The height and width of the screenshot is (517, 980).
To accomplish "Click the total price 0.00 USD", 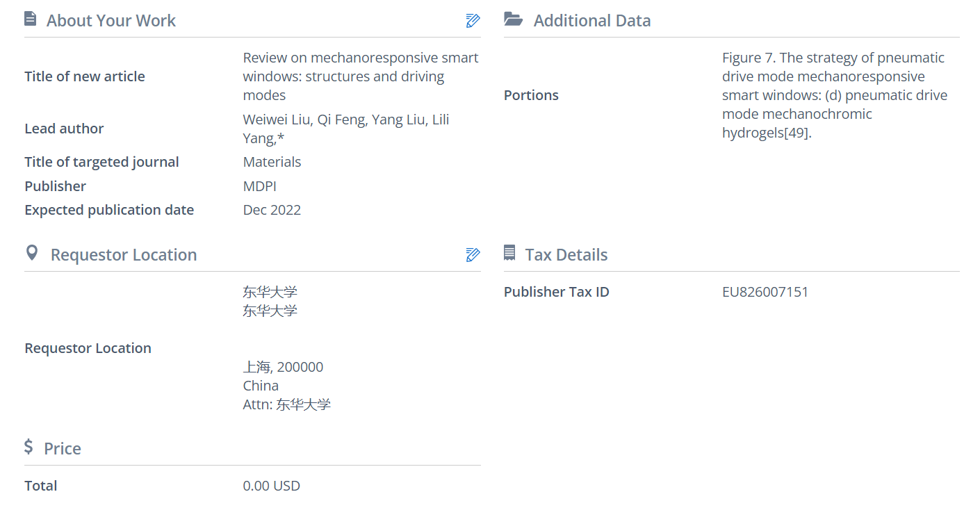I will (271, 486).
